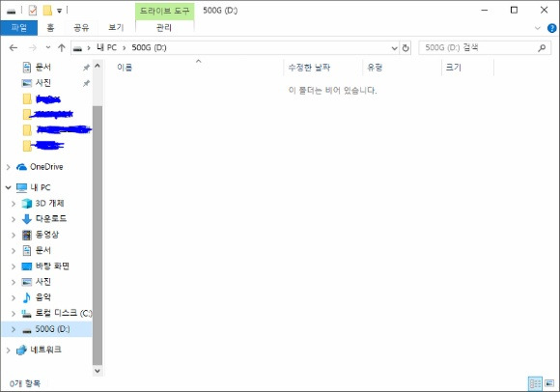Expand the 3D 개체 folder node
Image resolution: width=560 pixels, height=392 pixels.
14,204
